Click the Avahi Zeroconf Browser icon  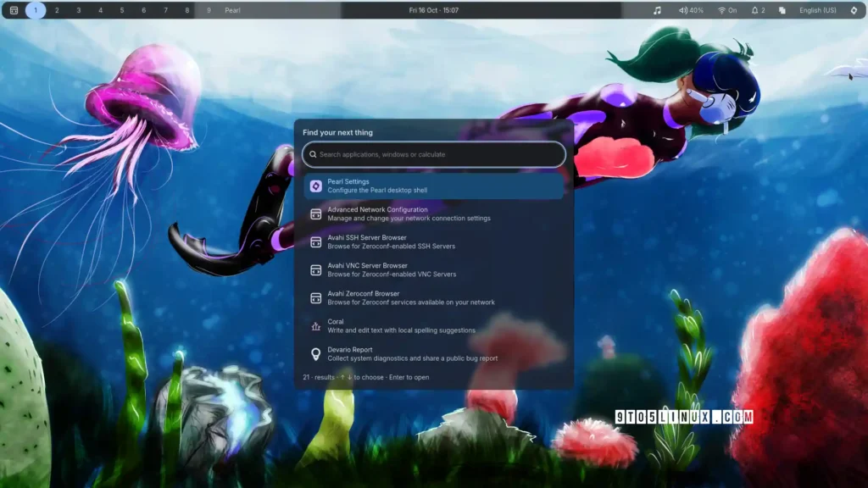coord(315,298)
